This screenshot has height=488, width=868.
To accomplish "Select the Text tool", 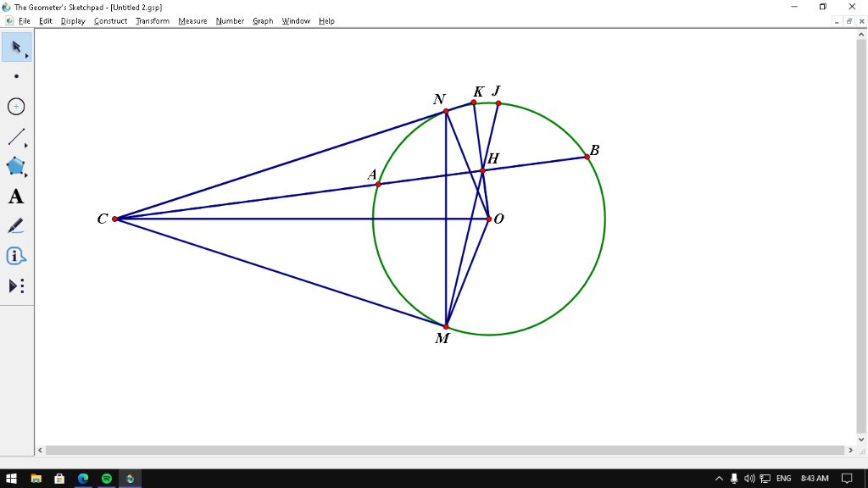I will pyautogui.click(x=16, y=197).
